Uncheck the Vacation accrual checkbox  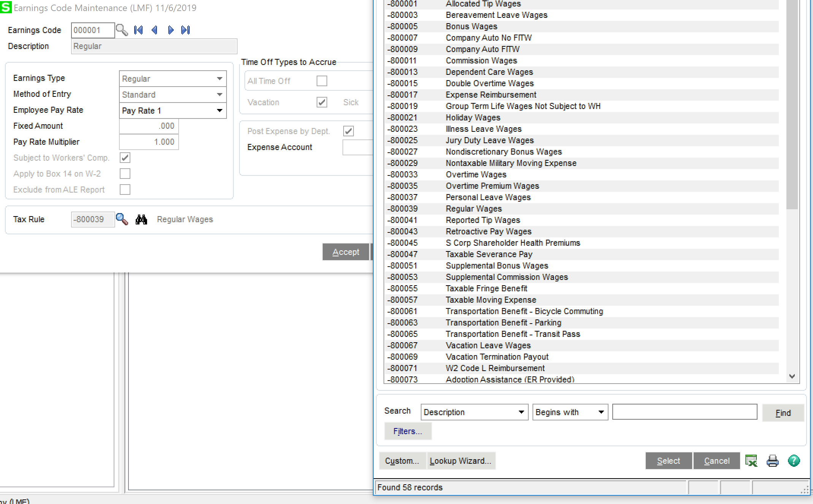[x=322, y=102]
